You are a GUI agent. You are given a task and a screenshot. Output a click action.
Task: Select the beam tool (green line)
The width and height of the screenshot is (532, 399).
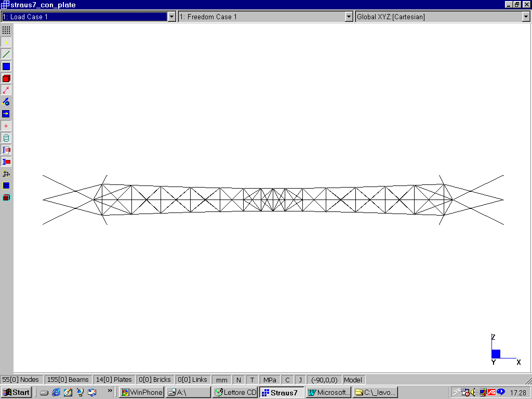pos(6,54)
